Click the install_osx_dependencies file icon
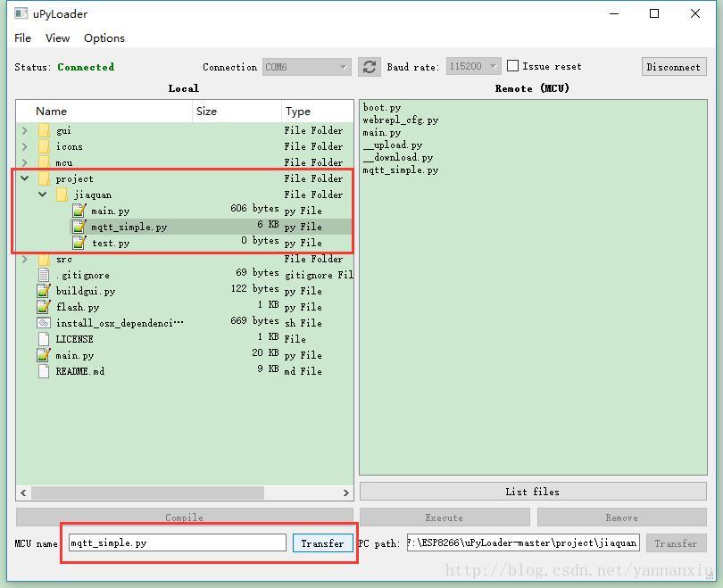 44,323
